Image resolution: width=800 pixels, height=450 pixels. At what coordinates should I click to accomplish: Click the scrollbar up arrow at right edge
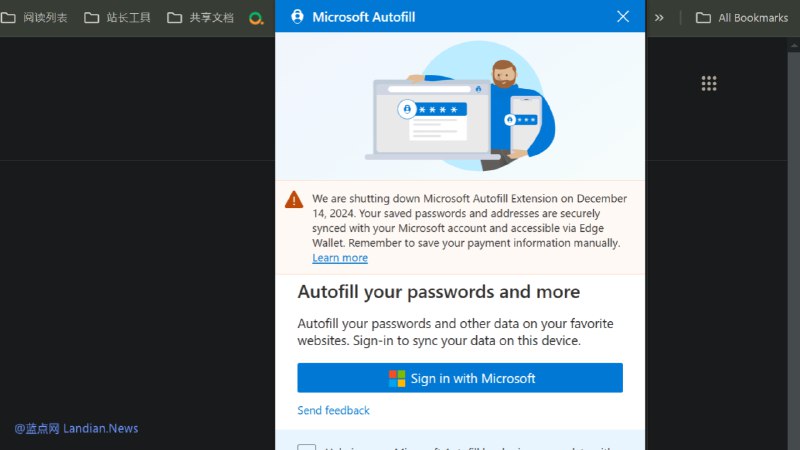pyautogui.click(x=794, y=45)
